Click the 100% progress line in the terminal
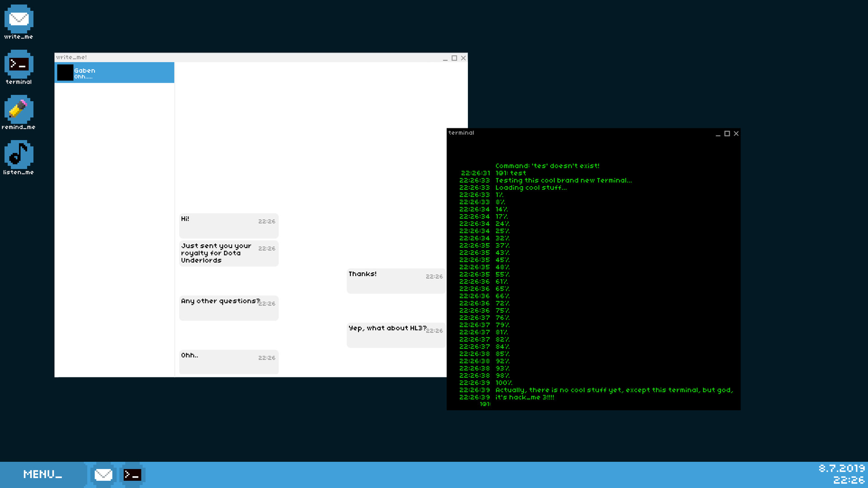The width and height of the screenshot is (868, 488). click(x=502, y=382)
